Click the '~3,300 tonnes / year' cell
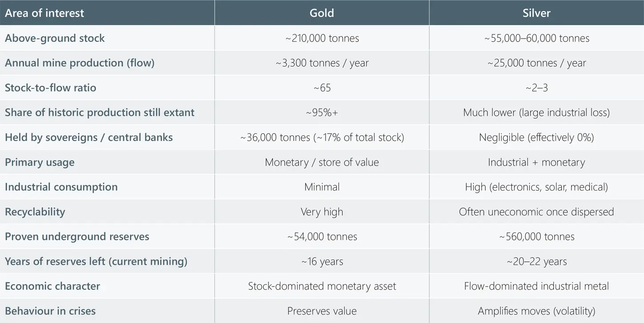The height and width of the screenshot is (323, 644). pos(322,63)
